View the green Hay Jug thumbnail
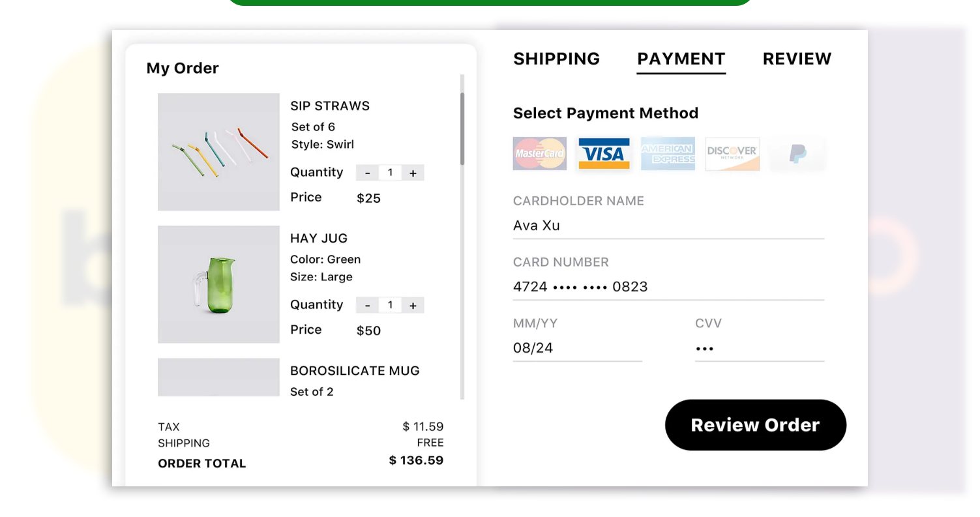The image size is (980, 517). click(218, 284)
